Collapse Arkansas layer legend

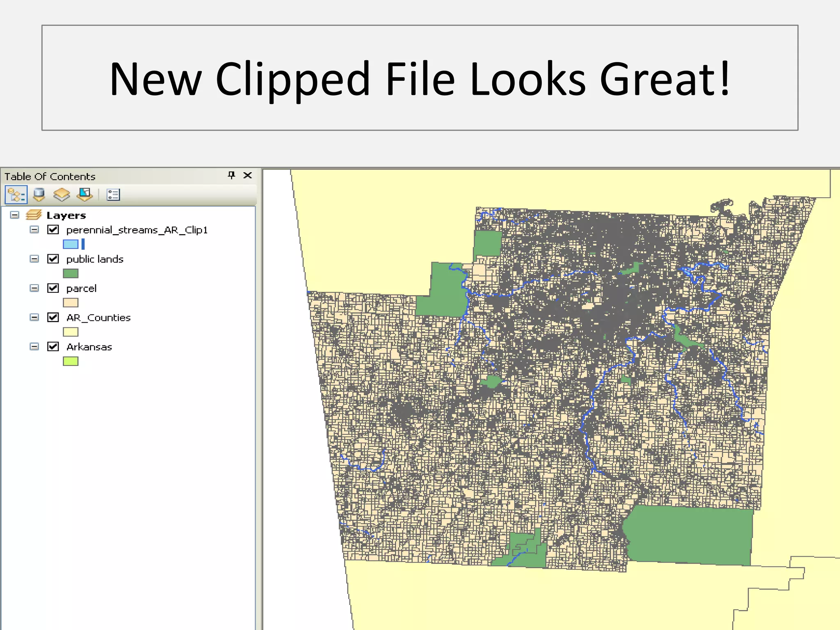pyautogui.click(x=34, y=347)
